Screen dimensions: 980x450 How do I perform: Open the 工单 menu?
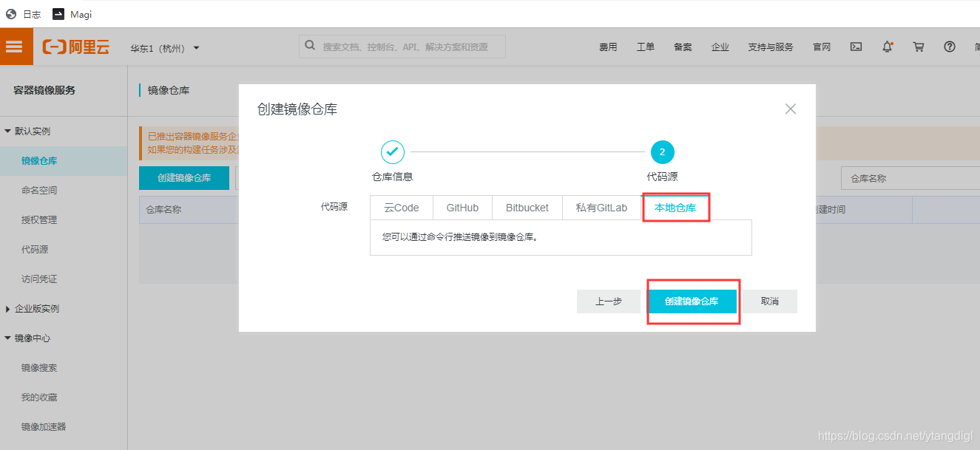(x=646, y=47)
